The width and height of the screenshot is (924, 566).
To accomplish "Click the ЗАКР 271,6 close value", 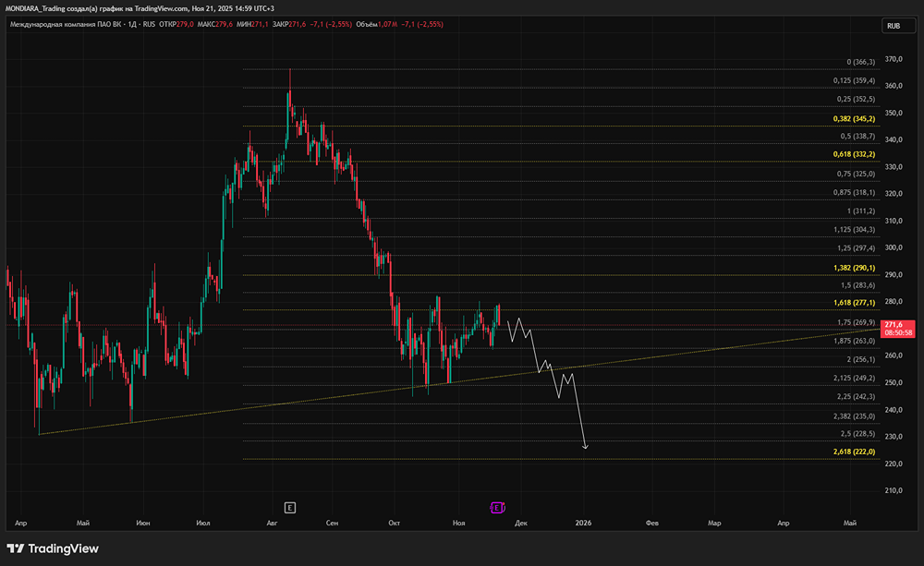I will [289, 25].
